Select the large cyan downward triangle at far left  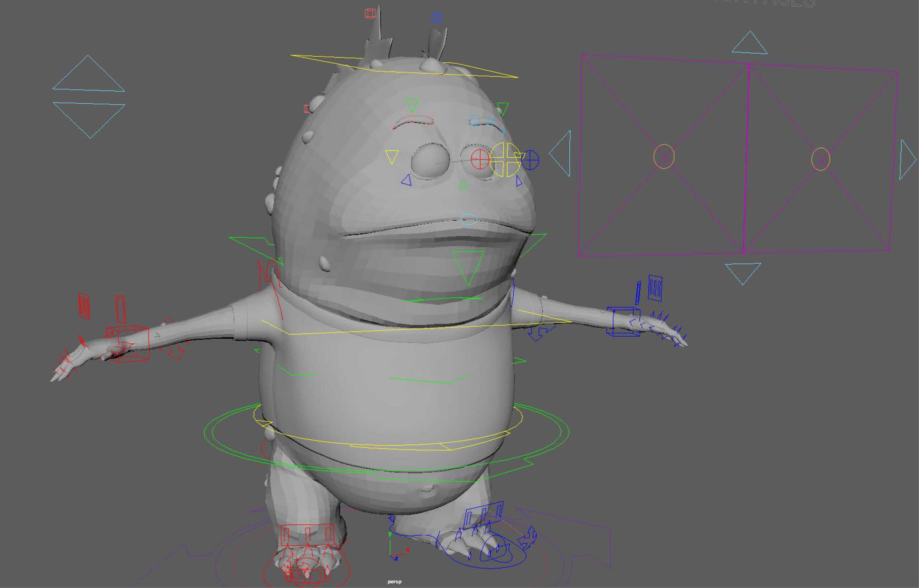89,120
